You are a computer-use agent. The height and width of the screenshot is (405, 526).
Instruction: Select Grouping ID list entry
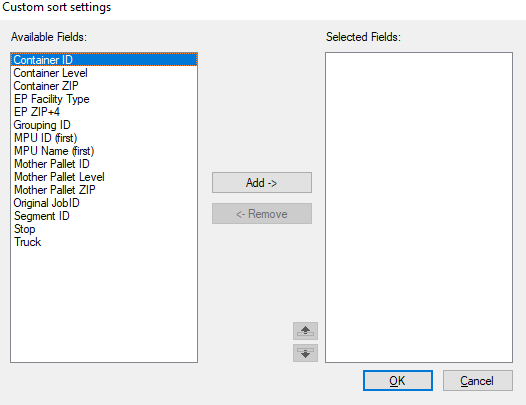click(104, 125)
